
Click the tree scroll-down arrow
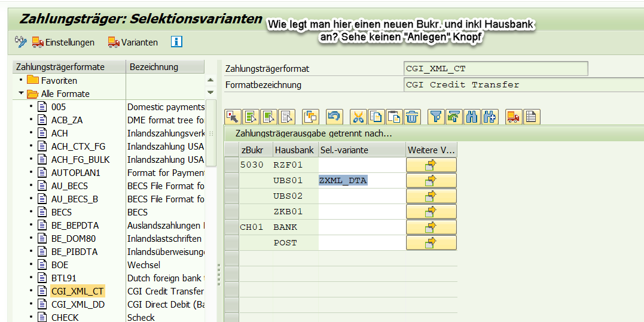click(210, 92)
